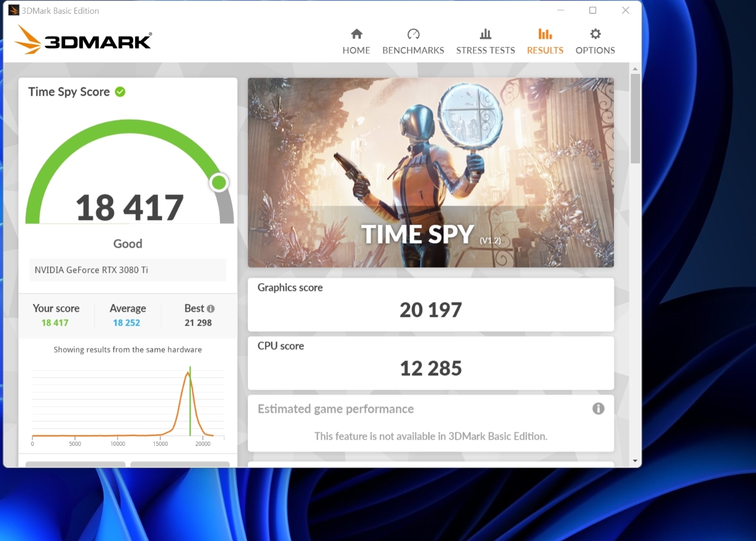Click the scrollbar up arrow
756x541 pixels.
pos(635,69)
